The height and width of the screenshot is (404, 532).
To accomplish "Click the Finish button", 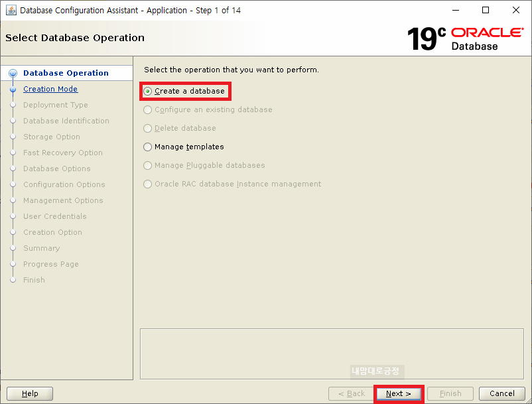I will 450,393.
